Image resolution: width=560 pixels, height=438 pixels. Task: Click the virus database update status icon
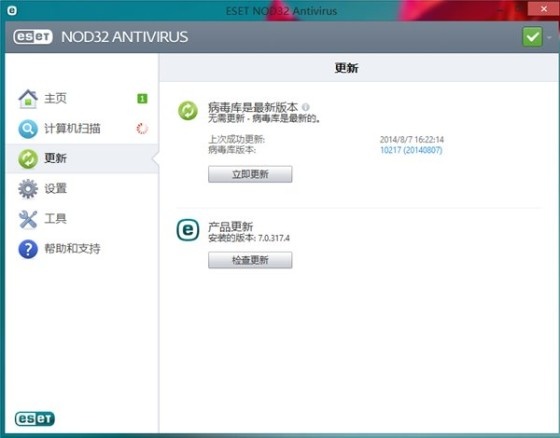[188, 110]
